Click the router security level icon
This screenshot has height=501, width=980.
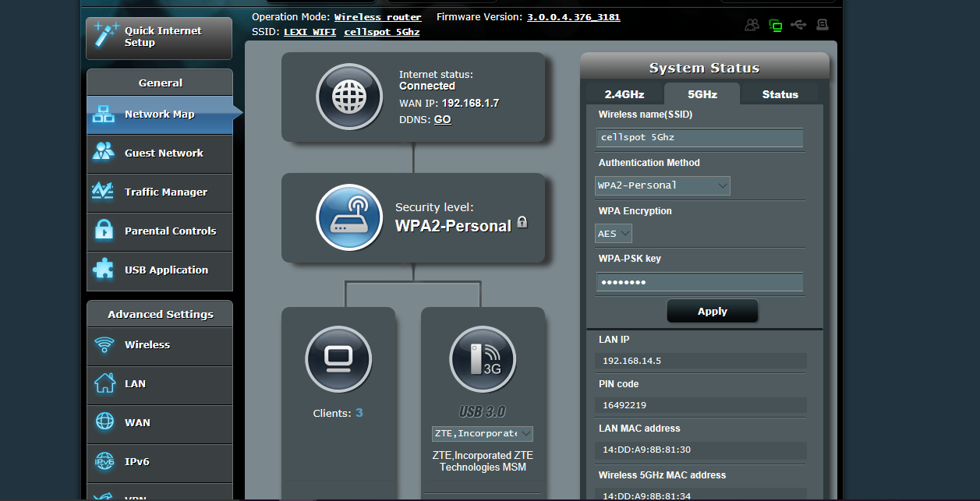point(349,217)
